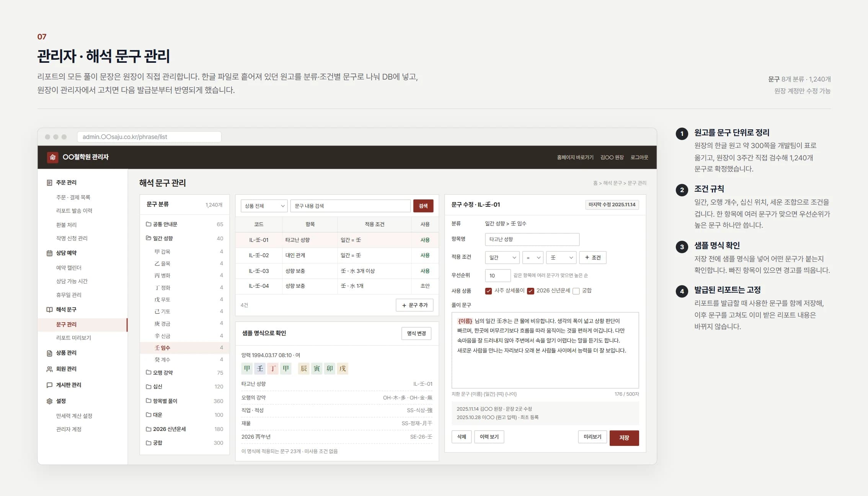Open the = operator dropdown
Screen dimensions: 868x496
coord(533,258)
